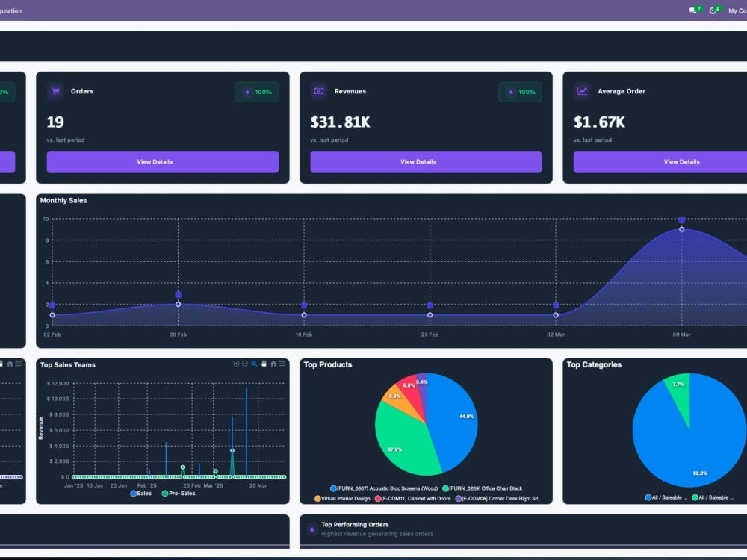
Task: Click the Top Categories title
Action: pos(594,365)
